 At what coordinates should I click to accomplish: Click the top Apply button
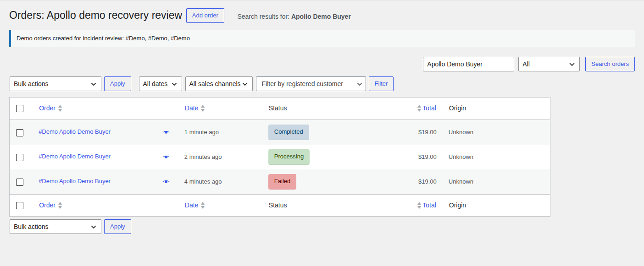tap(117, 84)
